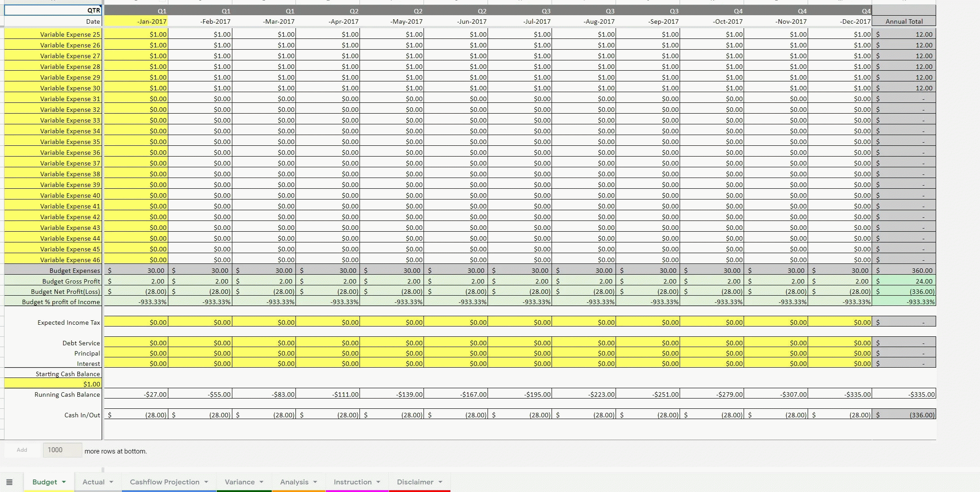Viewport: 980px width, 492px height.
Task: Select the QTR header cell
Action: pos(53,10)
